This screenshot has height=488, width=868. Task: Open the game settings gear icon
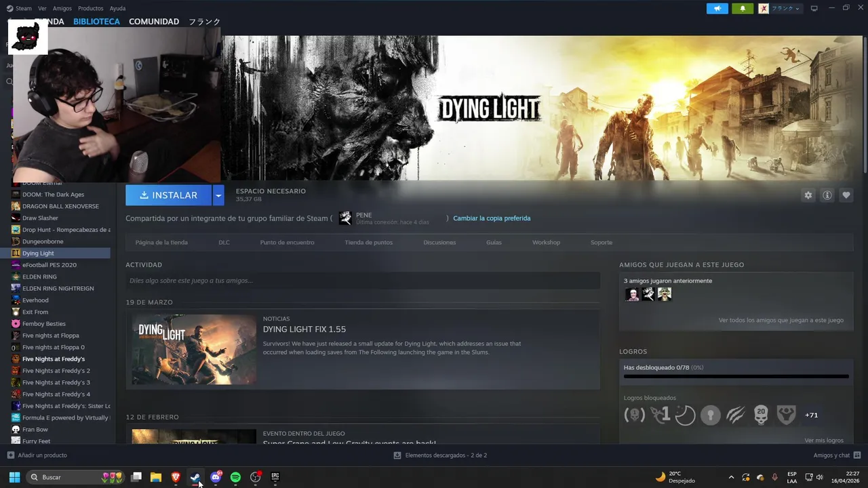tap(808, 195)
